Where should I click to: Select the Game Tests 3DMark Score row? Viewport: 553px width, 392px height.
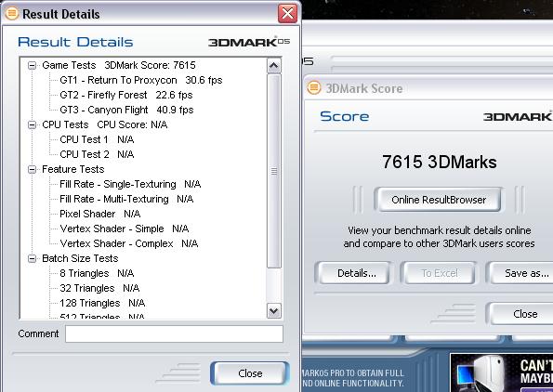click(x=119, y=65)
